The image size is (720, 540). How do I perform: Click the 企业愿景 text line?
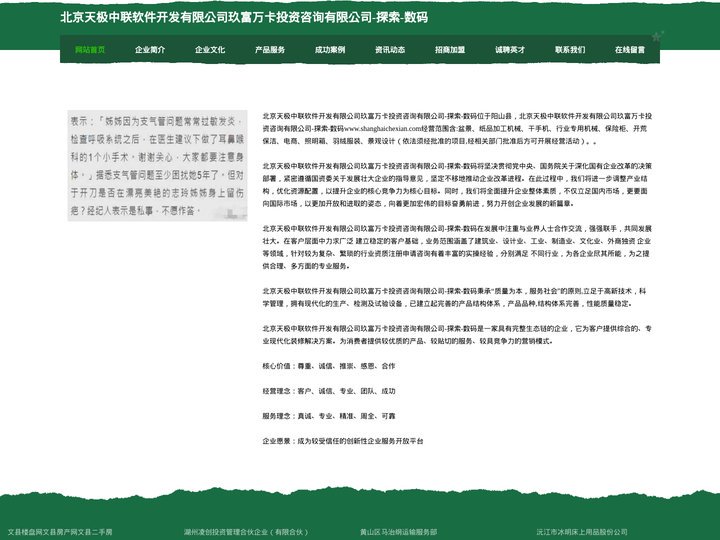tap(343, 441)
